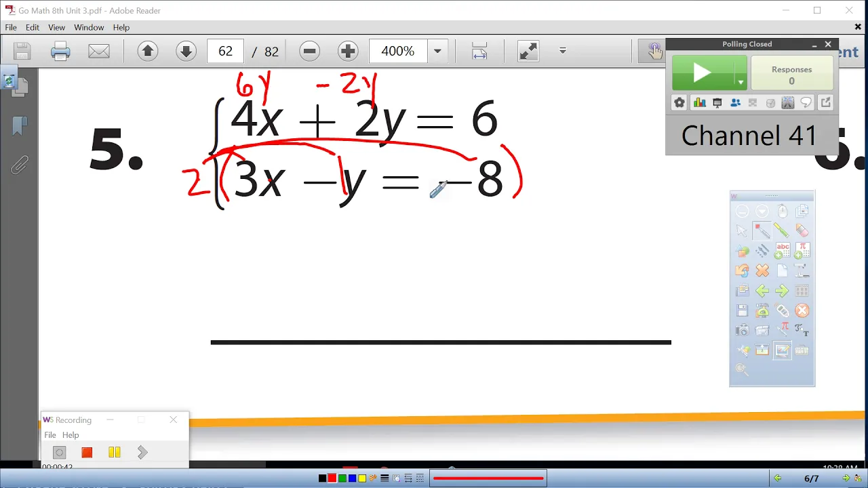
Task: Show the results bar chart icon
Action: [699, 103]
